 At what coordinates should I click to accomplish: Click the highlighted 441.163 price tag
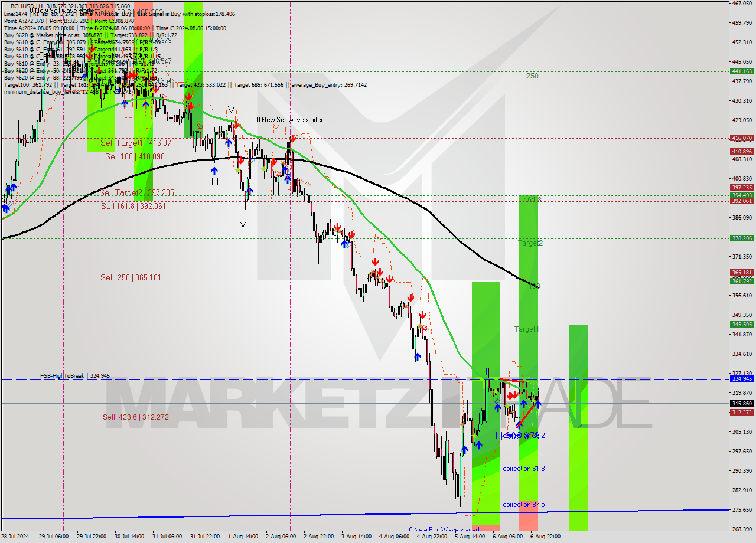tap(742, 71)
